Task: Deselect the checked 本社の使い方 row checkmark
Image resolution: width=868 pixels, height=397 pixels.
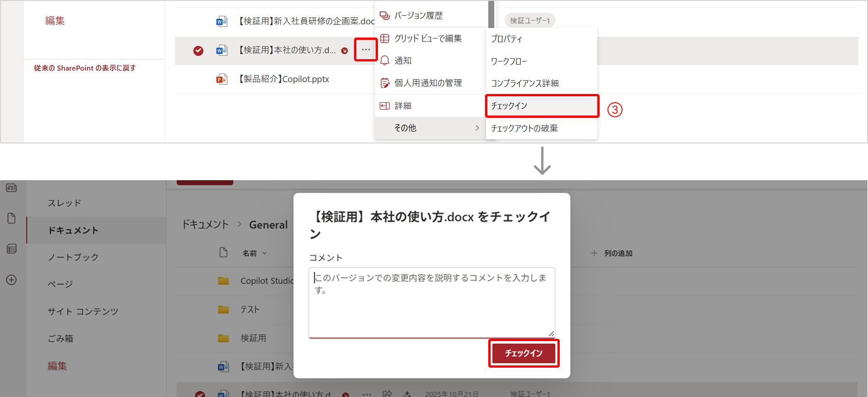Action: coord(198,50)
